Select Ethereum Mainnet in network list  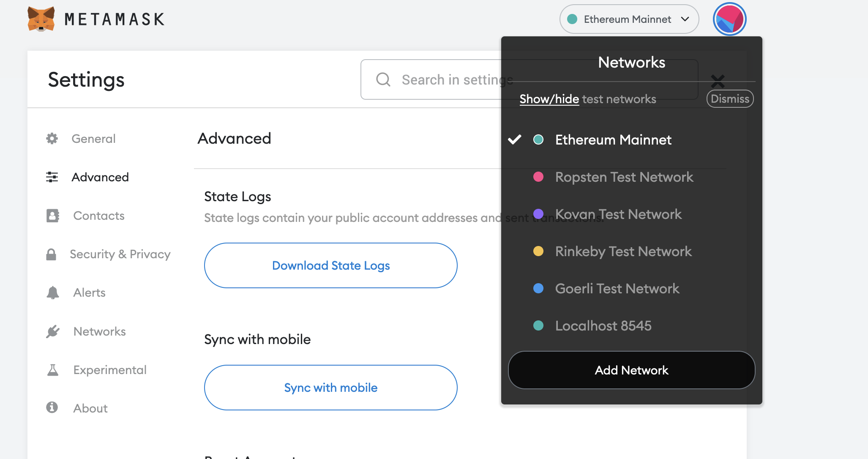pyautogui.click(x=613, y=140)
